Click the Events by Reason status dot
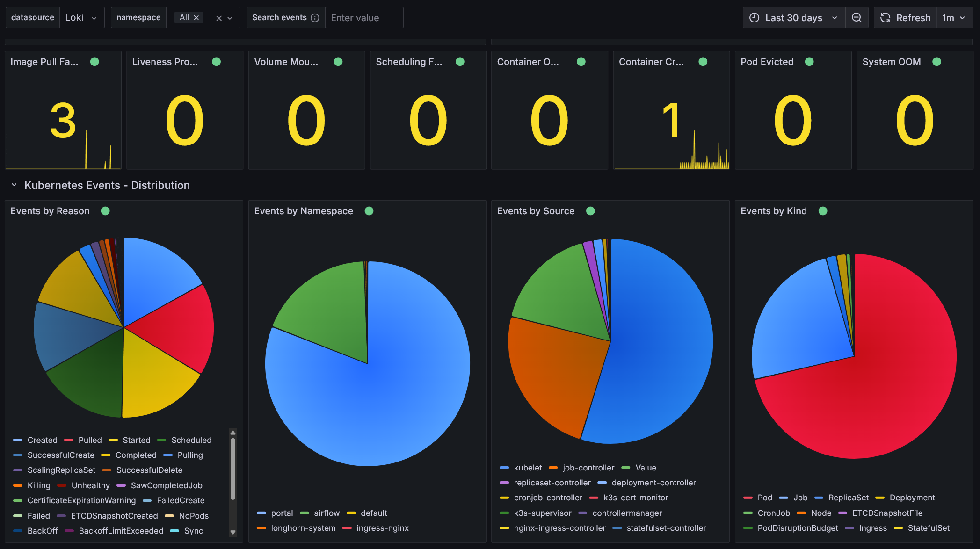 105,211
